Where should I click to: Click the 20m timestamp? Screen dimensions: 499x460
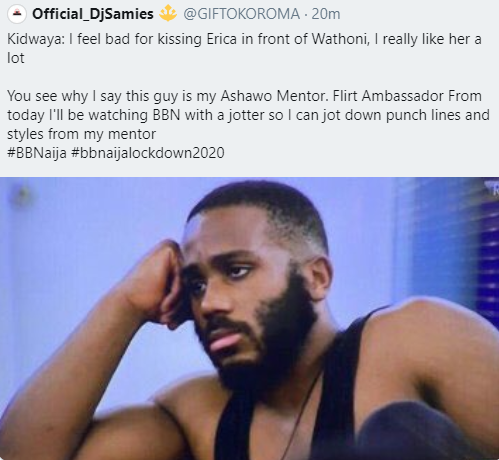click(x=326, y=14)
